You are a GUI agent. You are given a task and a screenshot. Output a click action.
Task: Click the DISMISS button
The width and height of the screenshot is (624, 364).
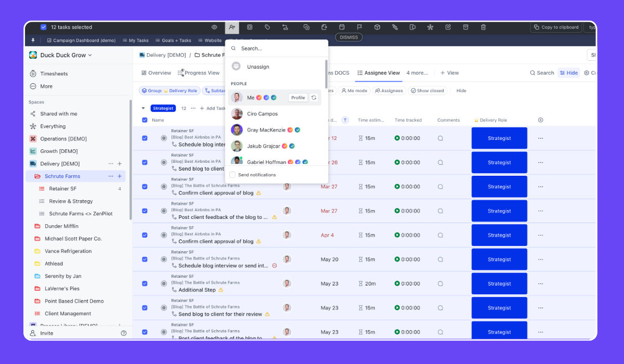pos(348,37)
